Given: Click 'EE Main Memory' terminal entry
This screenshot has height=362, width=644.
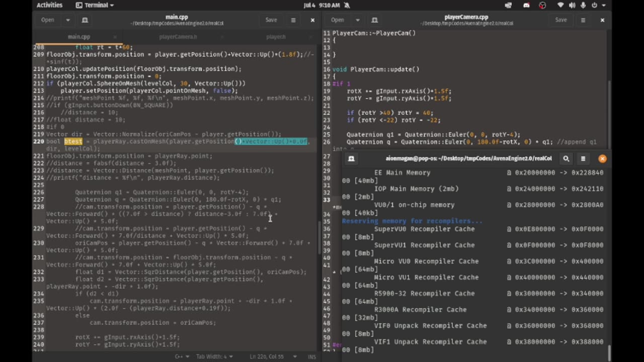Looking at the screenshot, I should 402,172.
